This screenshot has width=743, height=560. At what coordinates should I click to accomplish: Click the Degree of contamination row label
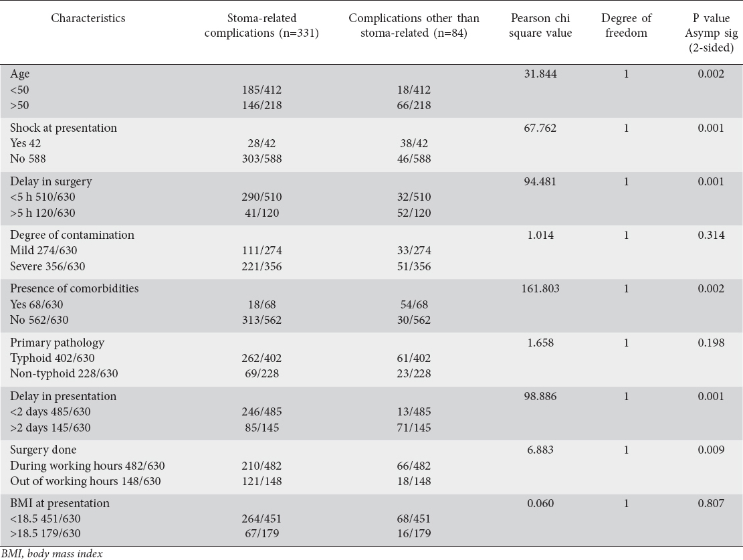click(x=72, y=235)
